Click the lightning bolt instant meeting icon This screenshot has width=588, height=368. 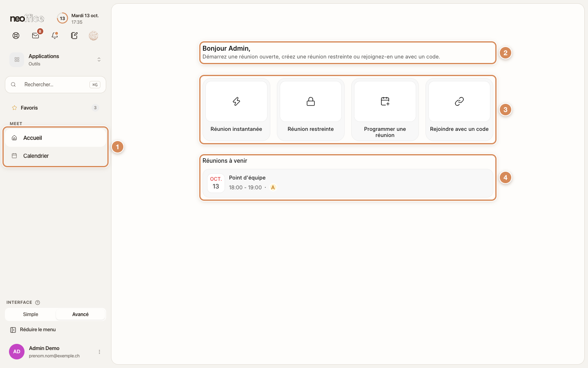pyautogui.click(x=236, y=101)
